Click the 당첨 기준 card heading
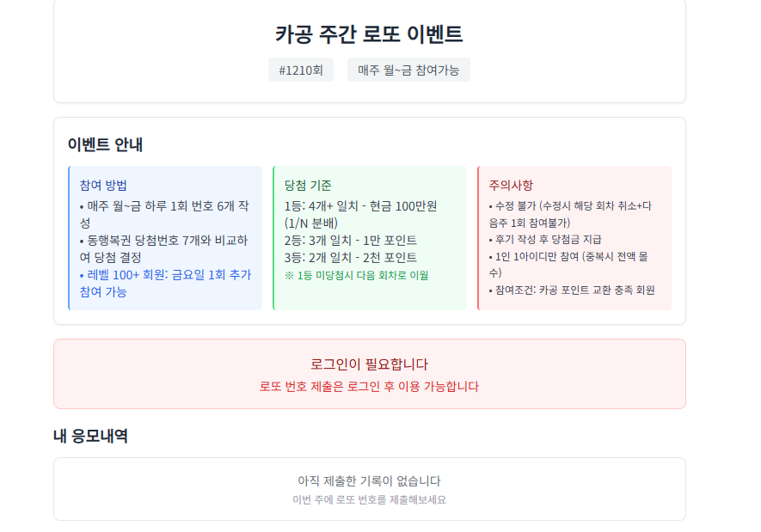Image resolution: width=761 pixels, height=532 pixels. coord(308,185)
